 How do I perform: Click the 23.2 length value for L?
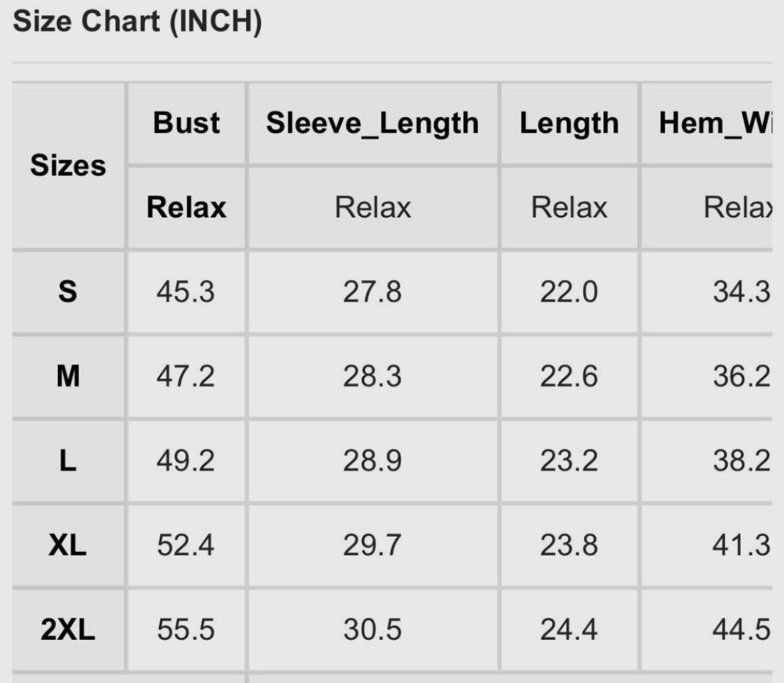[569, 460]
